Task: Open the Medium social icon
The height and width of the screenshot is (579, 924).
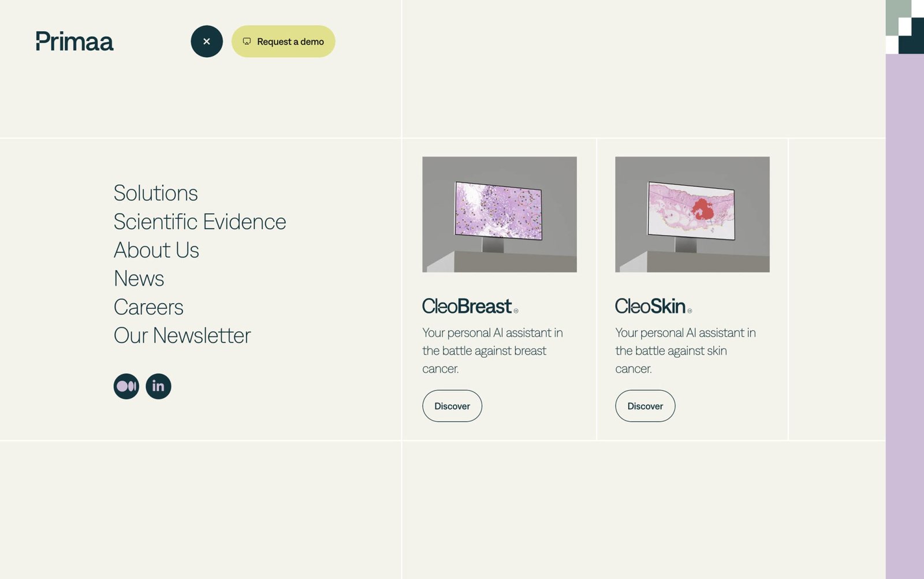Action: coord(126,386)
